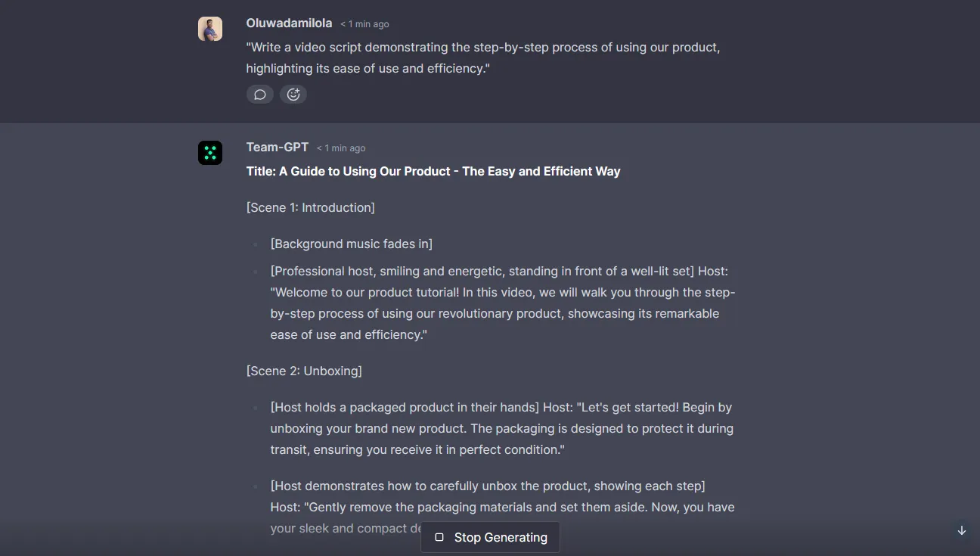Select the timestamp next to Team-GPT

point(340,148)
